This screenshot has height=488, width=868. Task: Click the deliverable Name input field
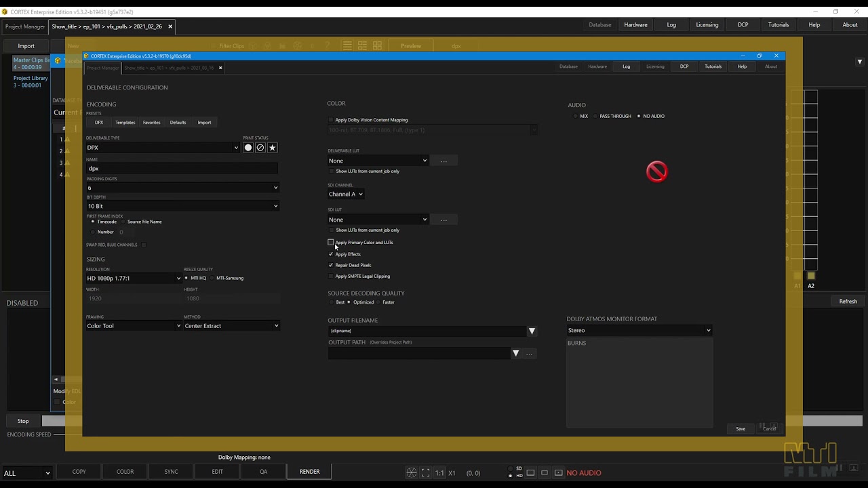tap(182, 169)
